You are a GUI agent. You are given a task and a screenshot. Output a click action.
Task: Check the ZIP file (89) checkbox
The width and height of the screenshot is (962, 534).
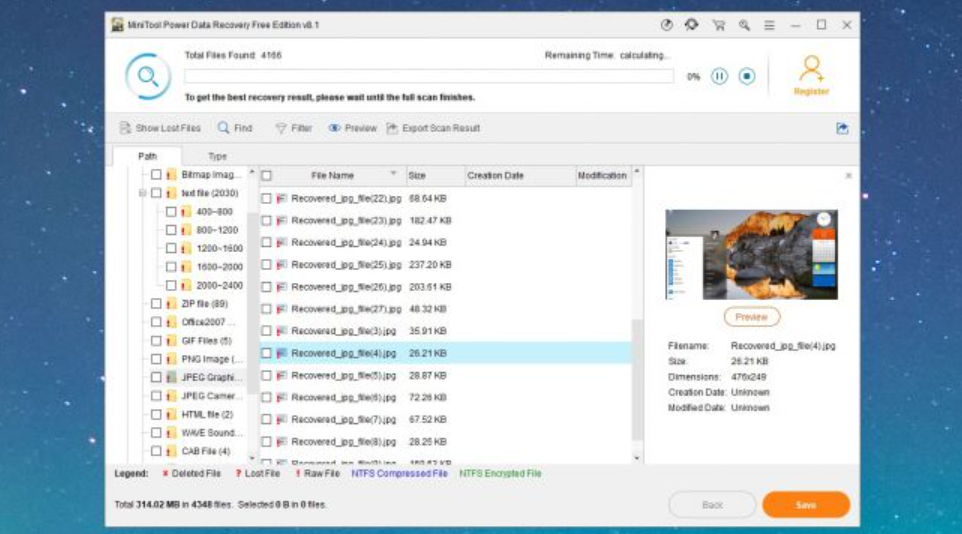point(156,304)
